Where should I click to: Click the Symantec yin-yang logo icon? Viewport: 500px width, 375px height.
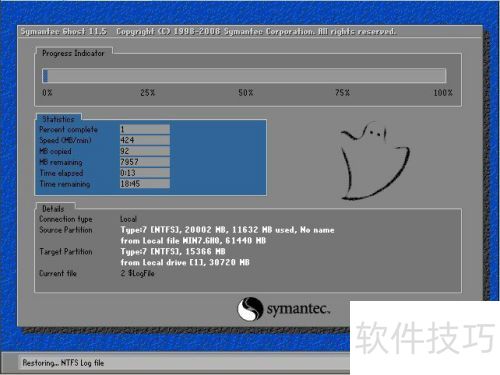click(250, 309)
